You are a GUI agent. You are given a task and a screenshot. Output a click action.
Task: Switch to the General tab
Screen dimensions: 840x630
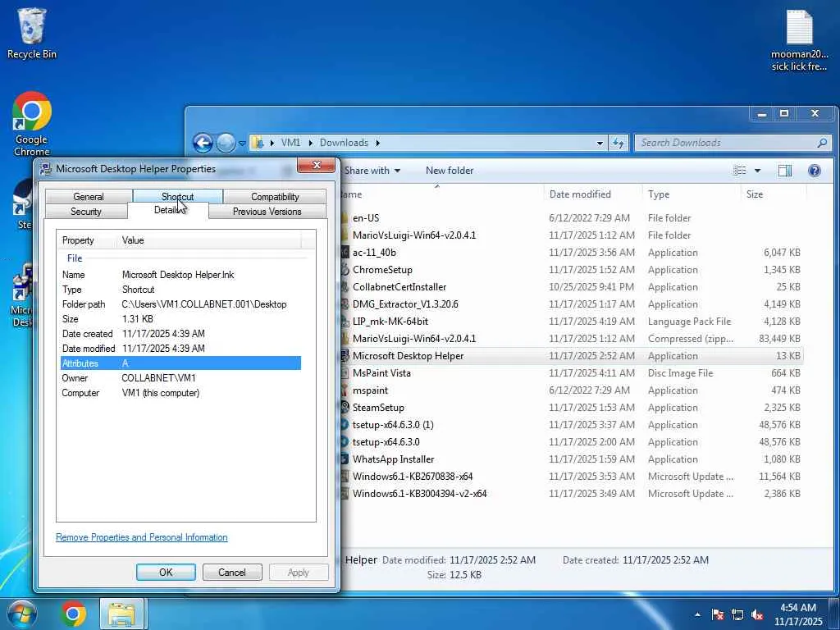click(89, 197)
